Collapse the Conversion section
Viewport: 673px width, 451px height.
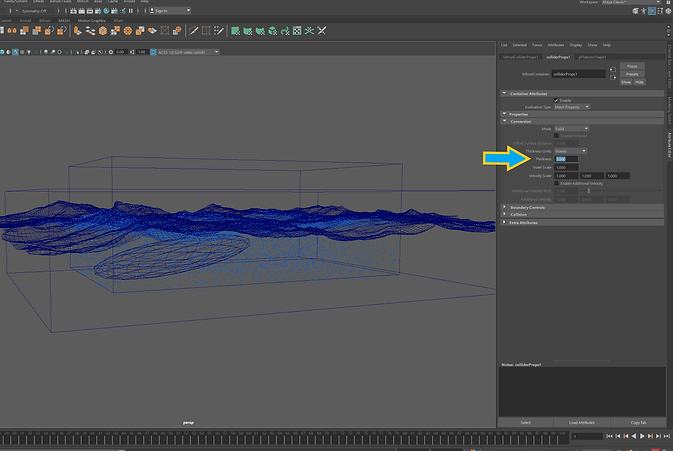click(x=582, y=121)
